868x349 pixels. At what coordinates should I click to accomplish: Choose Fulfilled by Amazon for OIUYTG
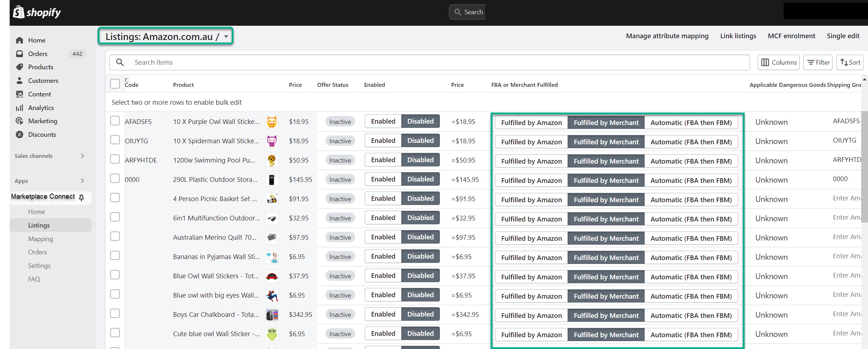pyautogui.click(x=531, y=142)
